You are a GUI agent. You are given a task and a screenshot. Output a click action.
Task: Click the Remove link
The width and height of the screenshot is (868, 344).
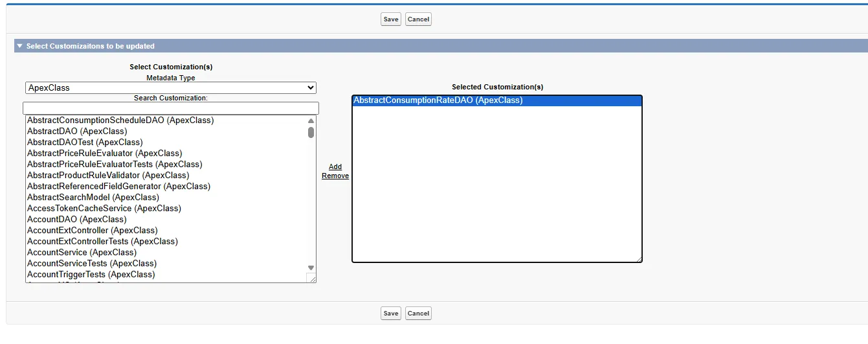point(335,176)
